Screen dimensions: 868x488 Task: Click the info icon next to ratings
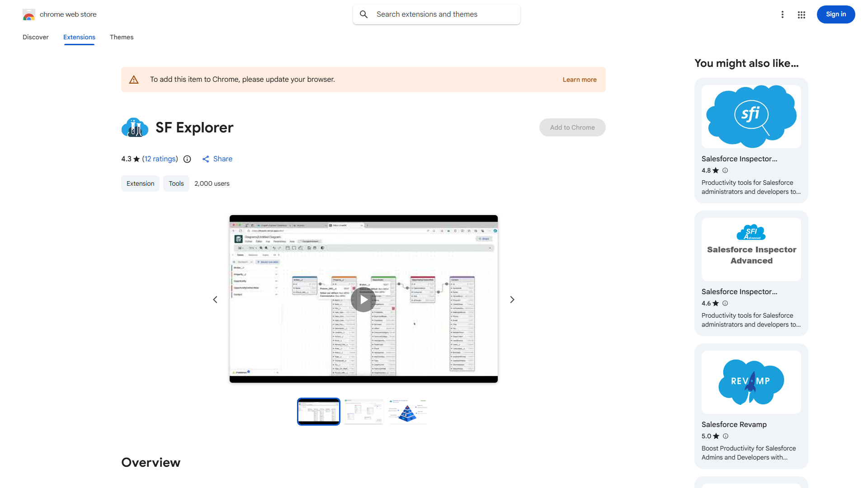tap(187, 159)
